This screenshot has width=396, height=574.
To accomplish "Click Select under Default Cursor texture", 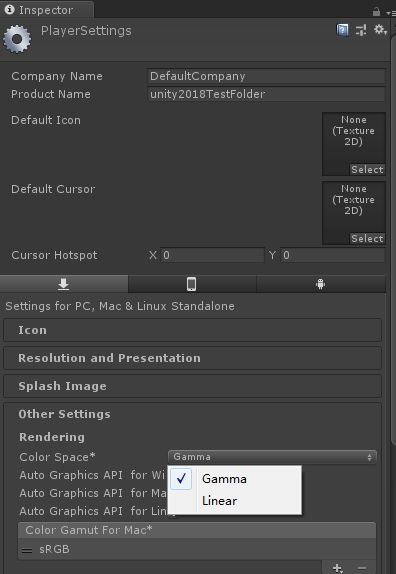I will [x=367, y=239].
